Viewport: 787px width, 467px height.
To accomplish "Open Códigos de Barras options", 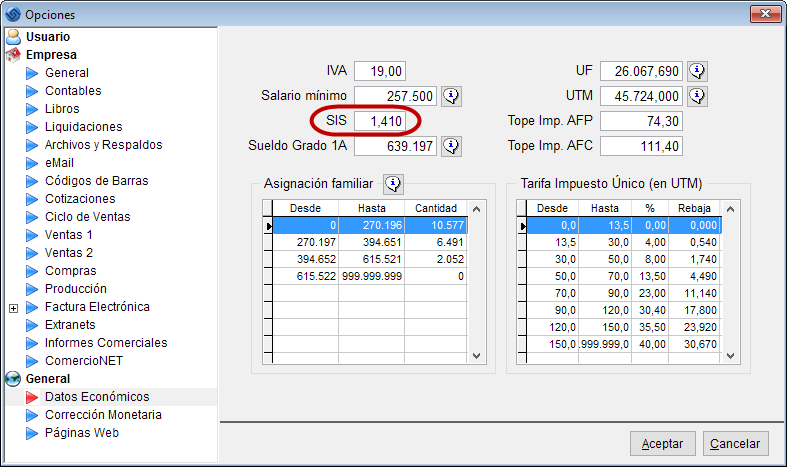I will pyautogui.click(x=96, y=181).
